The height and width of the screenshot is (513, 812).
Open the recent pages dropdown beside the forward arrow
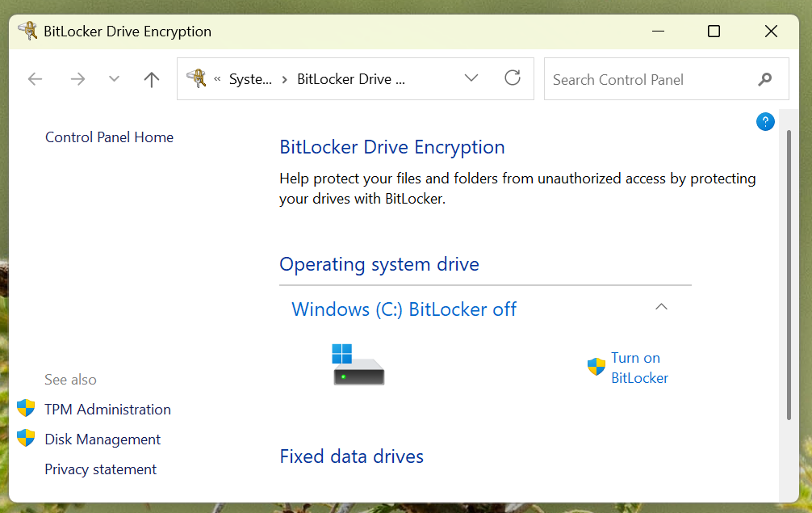pyautogui.click(x=113, y=78)
